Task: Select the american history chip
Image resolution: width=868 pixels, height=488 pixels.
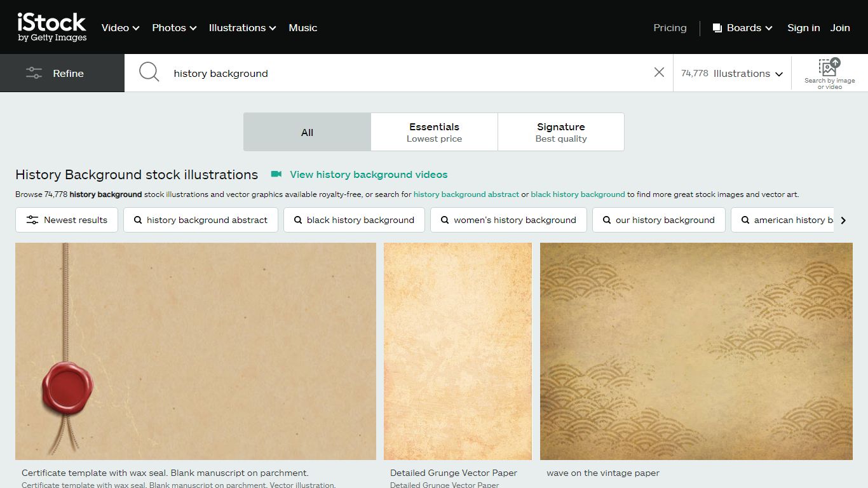Action: (x=783, y=220)
